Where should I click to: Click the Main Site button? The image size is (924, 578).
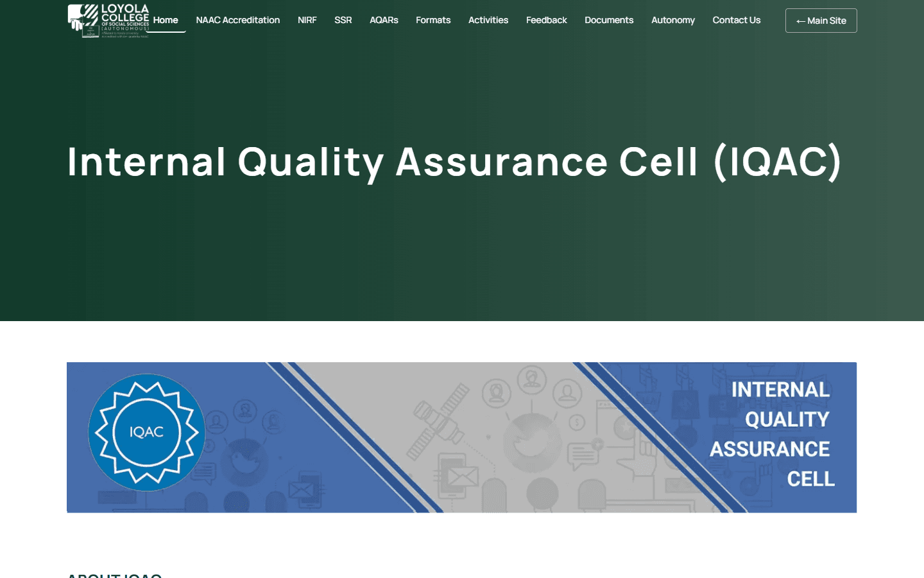point(821,21)
